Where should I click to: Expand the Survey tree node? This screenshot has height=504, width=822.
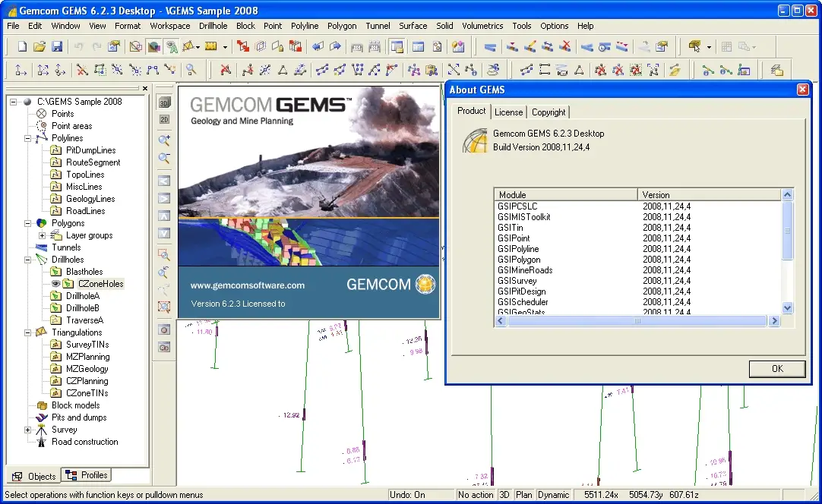pos(28,430)
